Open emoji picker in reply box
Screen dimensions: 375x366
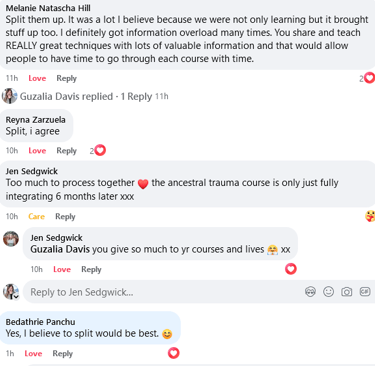click(328, 292)
